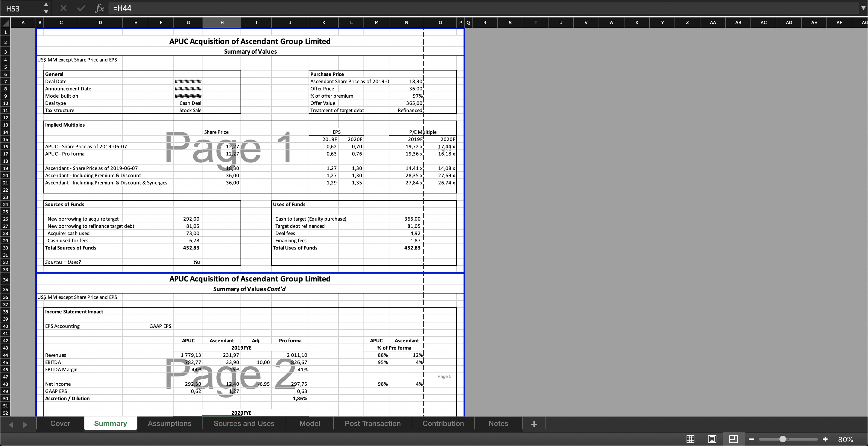Zoom out with the minus button

[x=752, y=439]
